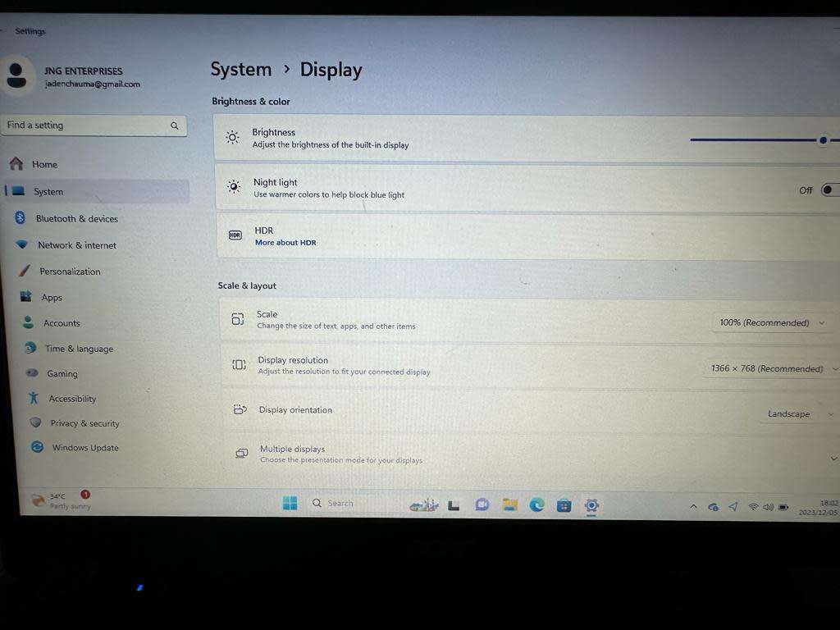Click the Bluetooth & devices sidebar icon
The image size is (840, 630).
[21, 218]
